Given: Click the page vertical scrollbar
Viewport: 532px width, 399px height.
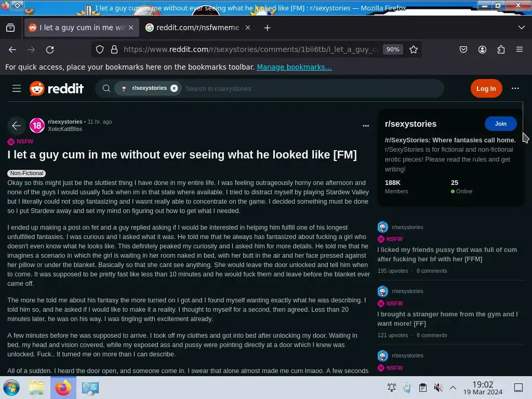Looking at the screenshot, I should 523,119.
